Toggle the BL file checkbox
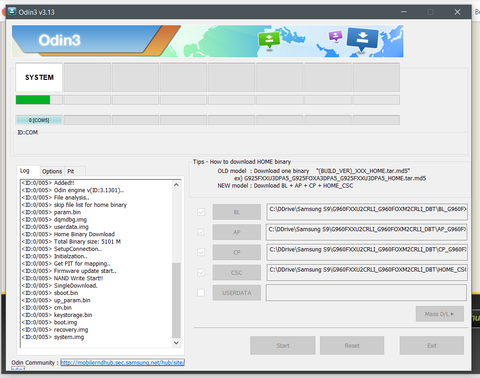 coord(201,212)
